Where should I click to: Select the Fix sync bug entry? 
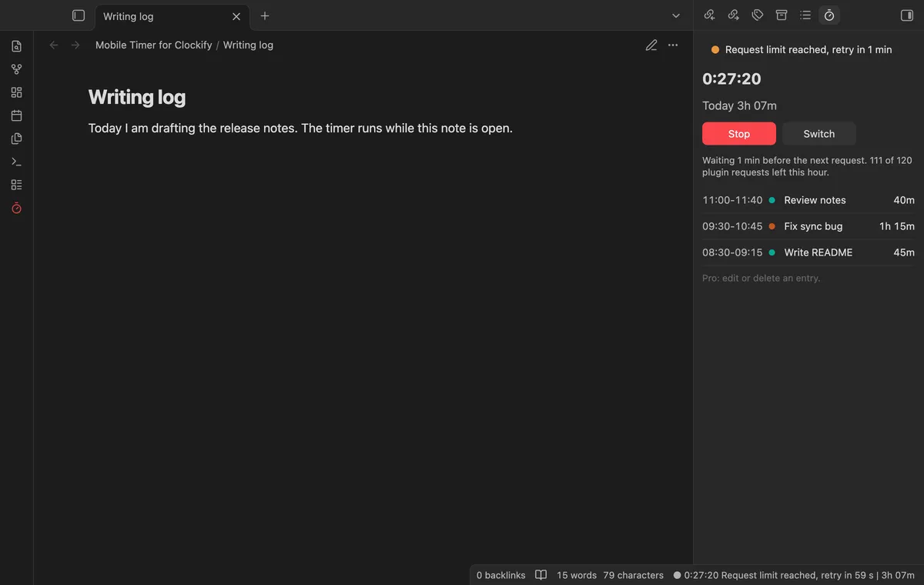808,226
